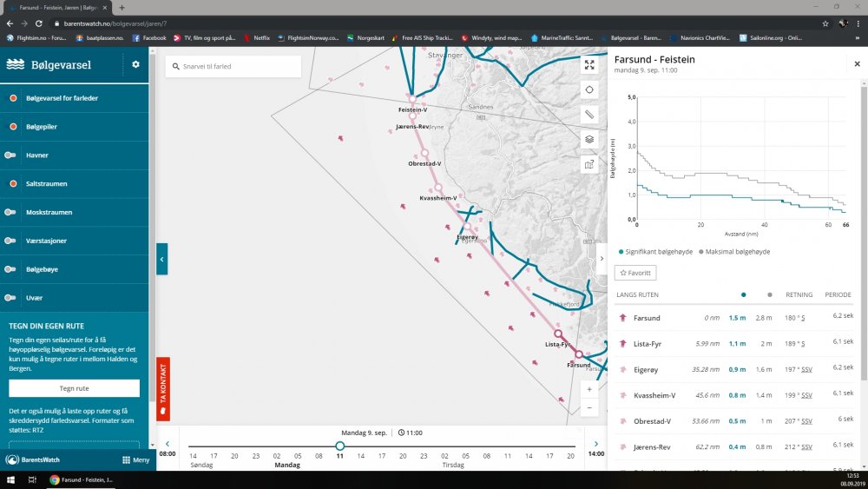Toggle Bølgepiler layer
This screenshot has height=489, width=868.
point(10,126)
